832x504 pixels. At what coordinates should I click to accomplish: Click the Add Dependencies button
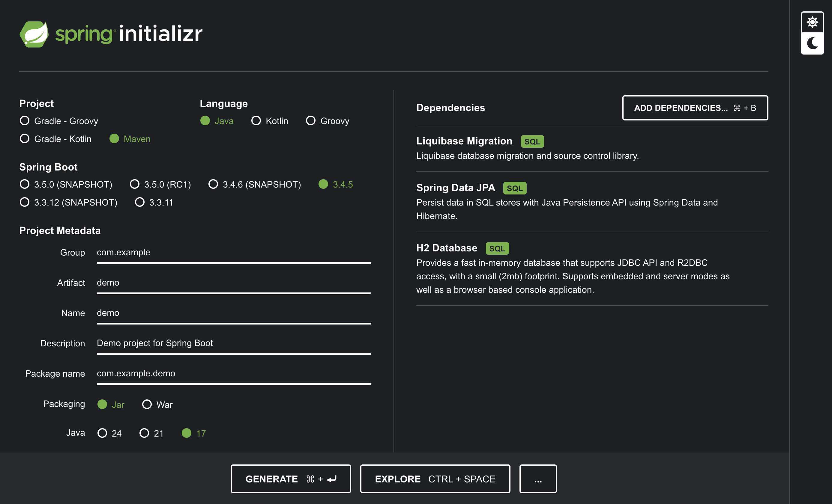(695, 108)
